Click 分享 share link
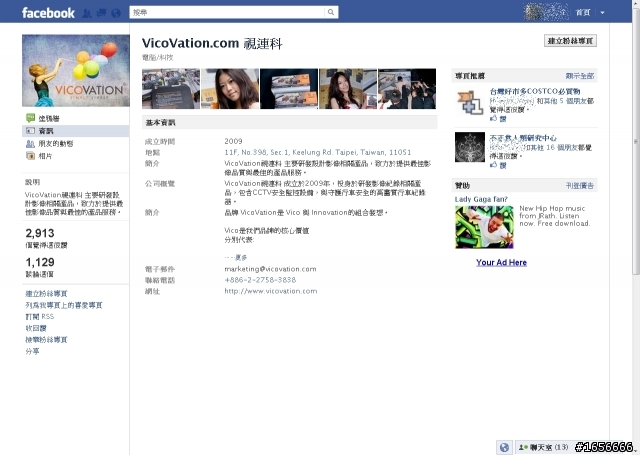Screen dimensions: 640x455 32,351
